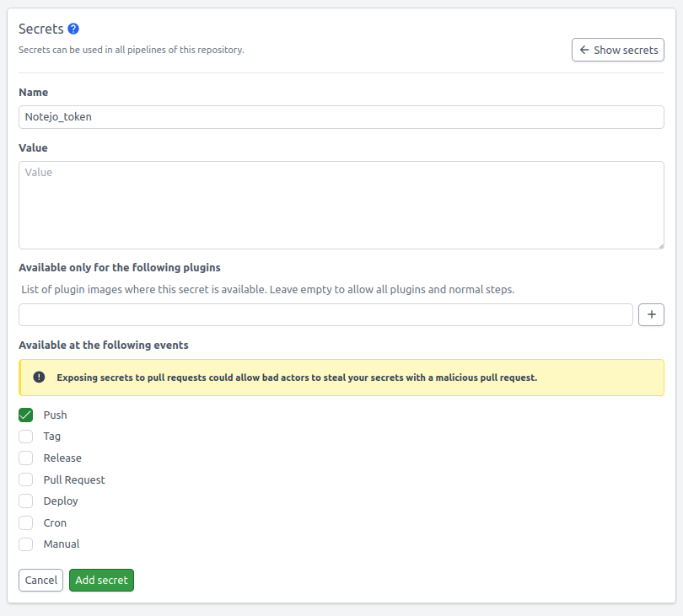Check the Pull Request event checkbox

[26, 479]
